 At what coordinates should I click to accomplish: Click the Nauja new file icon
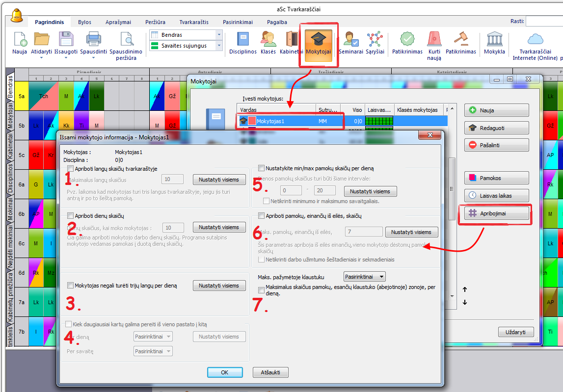pyautogui.click(x=20, y=40)
